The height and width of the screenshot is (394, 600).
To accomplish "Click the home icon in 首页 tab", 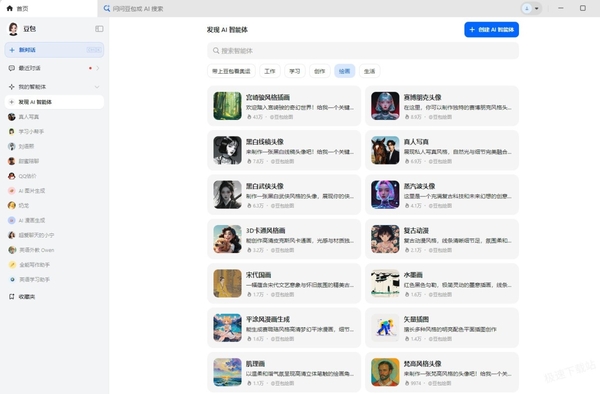I will click(10, 8).
